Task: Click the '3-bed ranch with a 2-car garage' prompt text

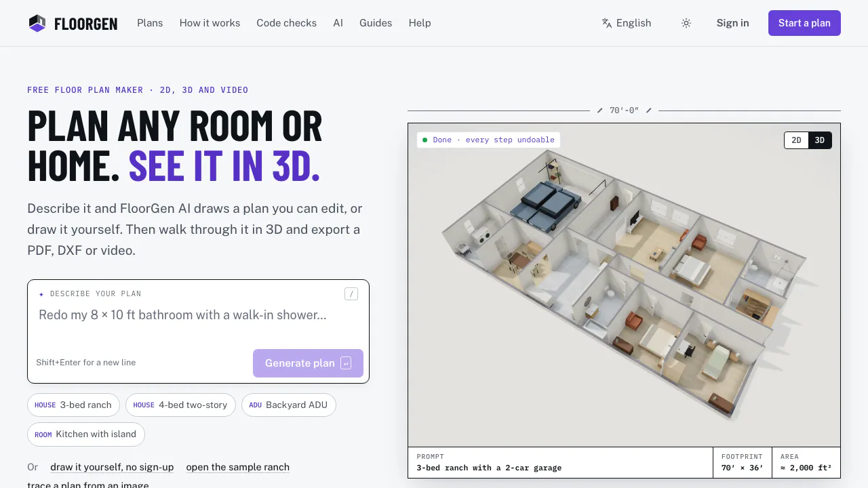Action: (x=489, y=468)
